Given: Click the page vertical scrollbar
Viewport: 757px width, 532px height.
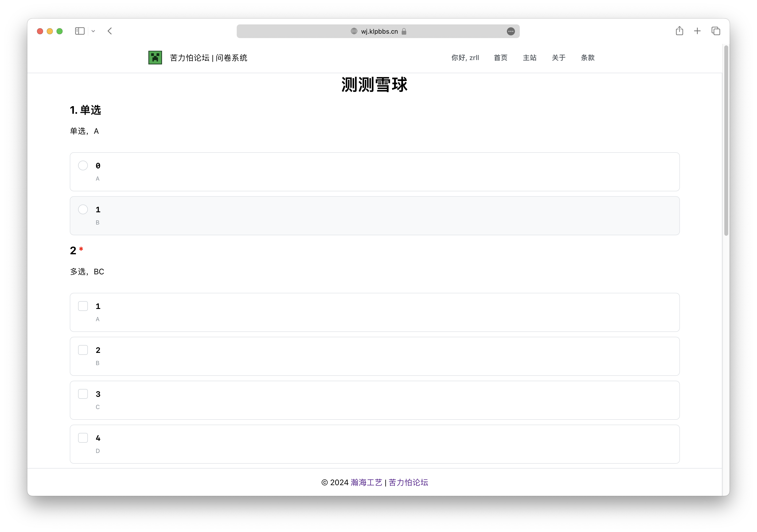Looking at the screenshot, I should click(x=726, y=141).
